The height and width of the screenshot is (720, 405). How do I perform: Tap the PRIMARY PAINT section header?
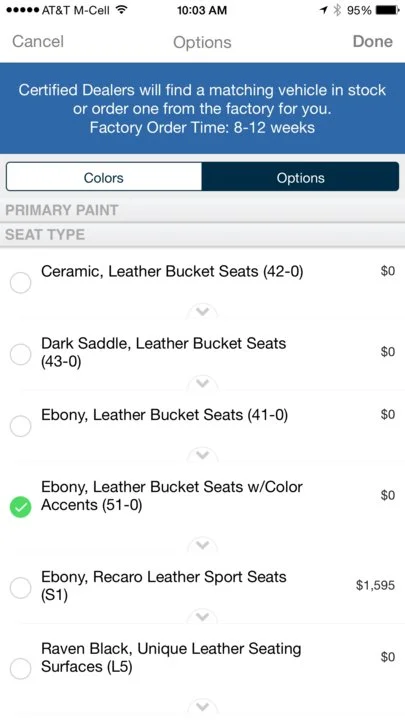[202, 210]
